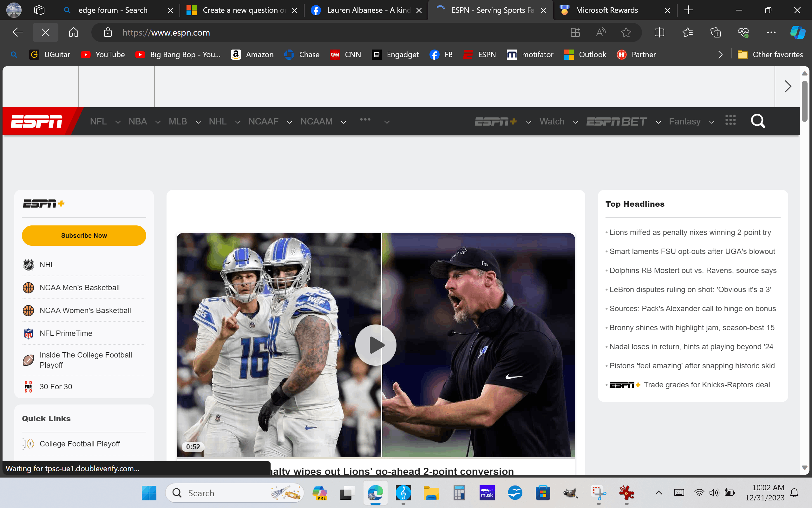Play the Lions video with the play button
812x508 pixels.
tap(376, 345)
